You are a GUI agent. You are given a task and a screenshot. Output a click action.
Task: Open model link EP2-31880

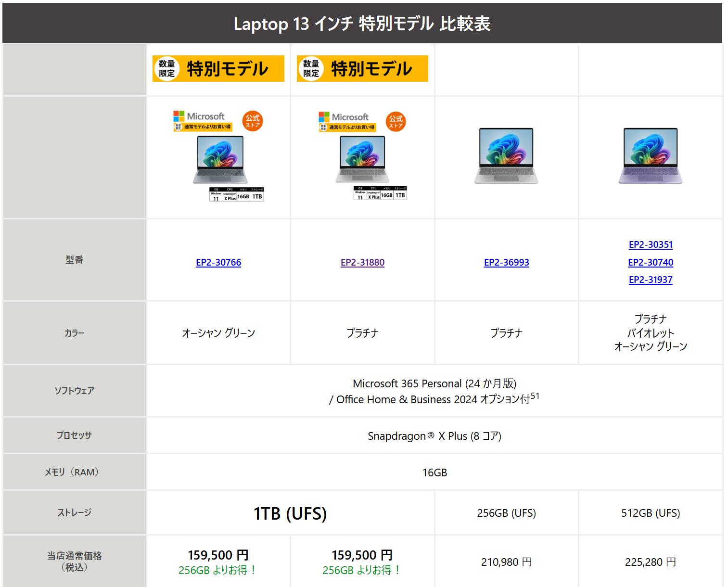click(362, 262)
